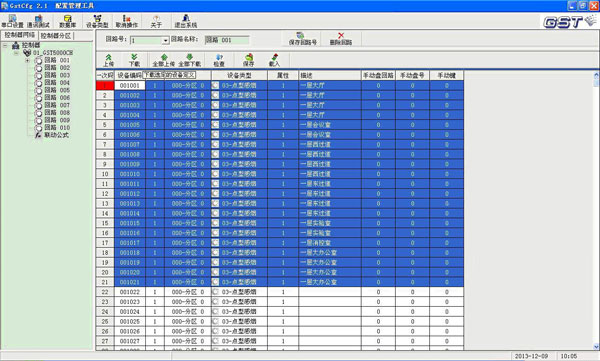Click the 描述 column header
Viewport: 600px width, 361px height.
tap(329, 75)
